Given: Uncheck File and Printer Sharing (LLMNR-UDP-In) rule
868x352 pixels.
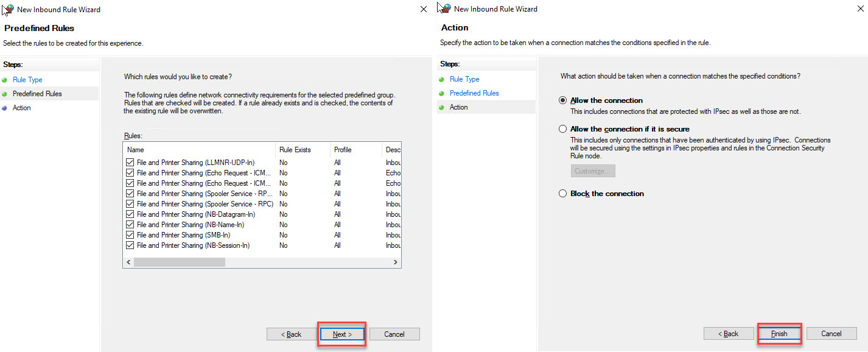Looking at the screenshot, I should pyautogui.click(x=130, y=163).
